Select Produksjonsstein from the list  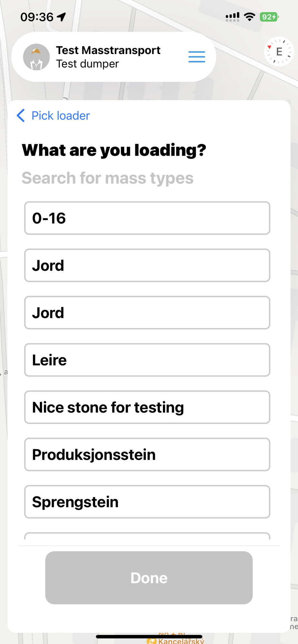pyautogui.click(x=147, y=455)
